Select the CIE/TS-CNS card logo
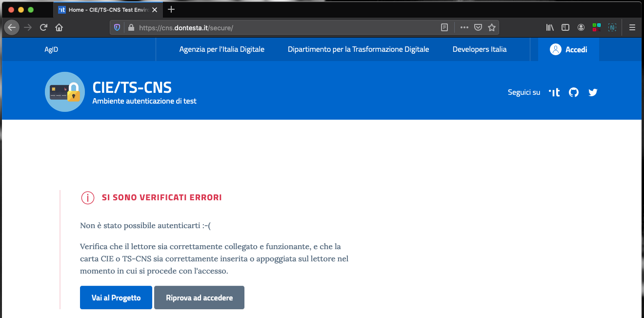 [x=65, y=92]
